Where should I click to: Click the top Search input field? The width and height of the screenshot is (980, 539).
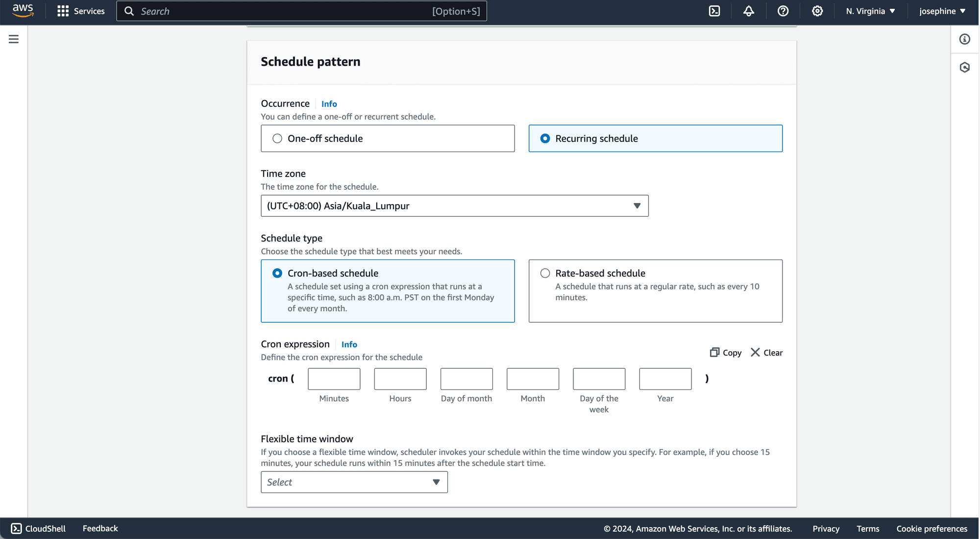coord(302,11)
